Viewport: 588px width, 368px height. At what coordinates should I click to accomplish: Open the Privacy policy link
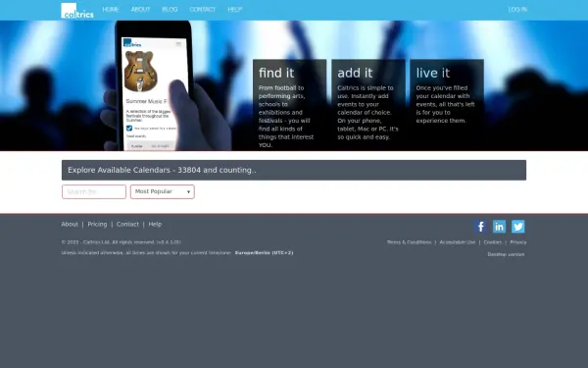[x=518, y=242]
